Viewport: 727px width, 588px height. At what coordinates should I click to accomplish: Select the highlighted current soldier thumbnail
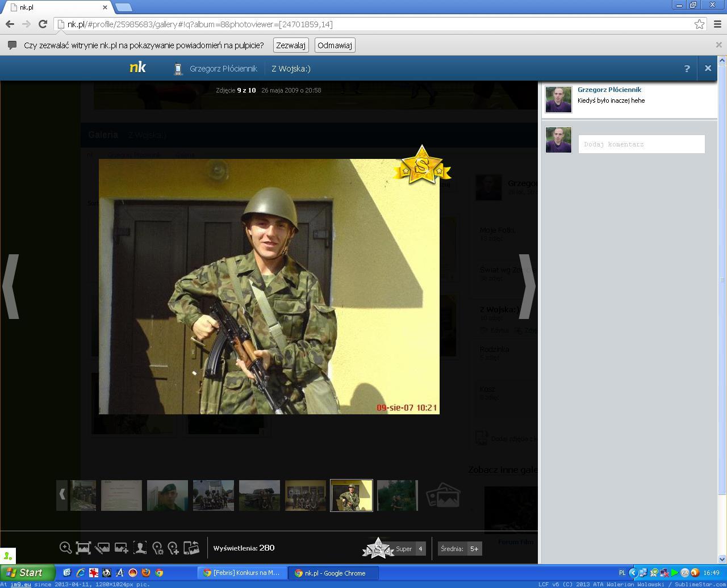point(352,495)
